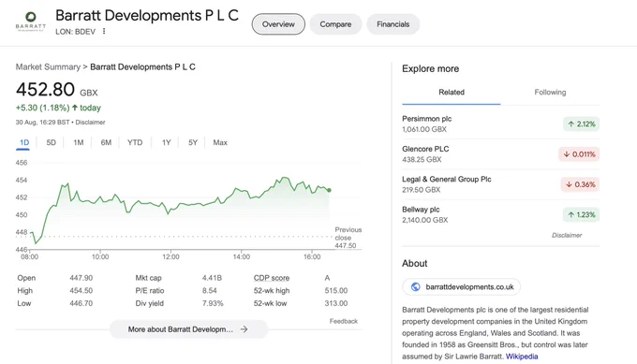Switch to the Following tab
Screen dimensions: 637x364
pos(550,92)
